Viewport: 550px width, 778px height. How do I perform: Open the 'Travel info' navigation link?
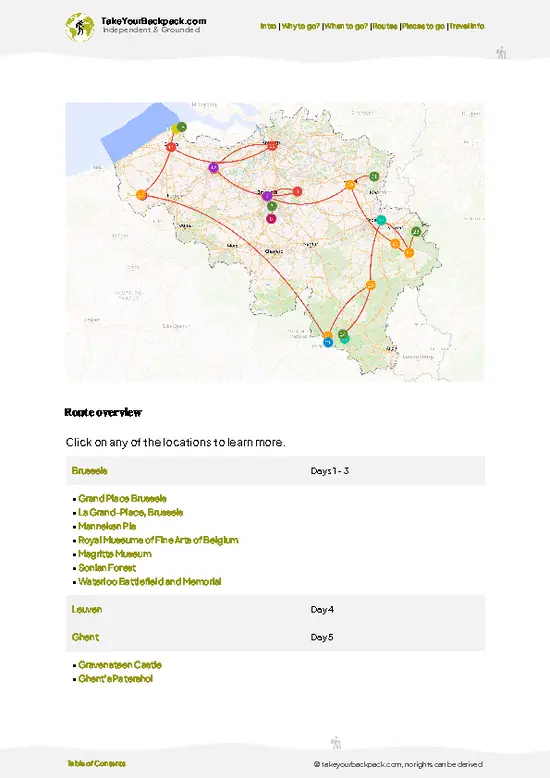click(x=467, y=26)
